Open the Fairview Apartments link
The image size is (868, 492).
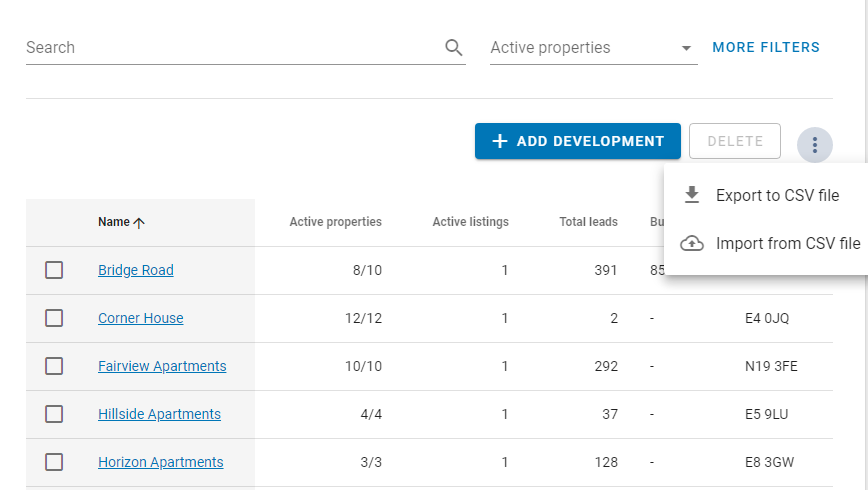click(x=162, y=366)
